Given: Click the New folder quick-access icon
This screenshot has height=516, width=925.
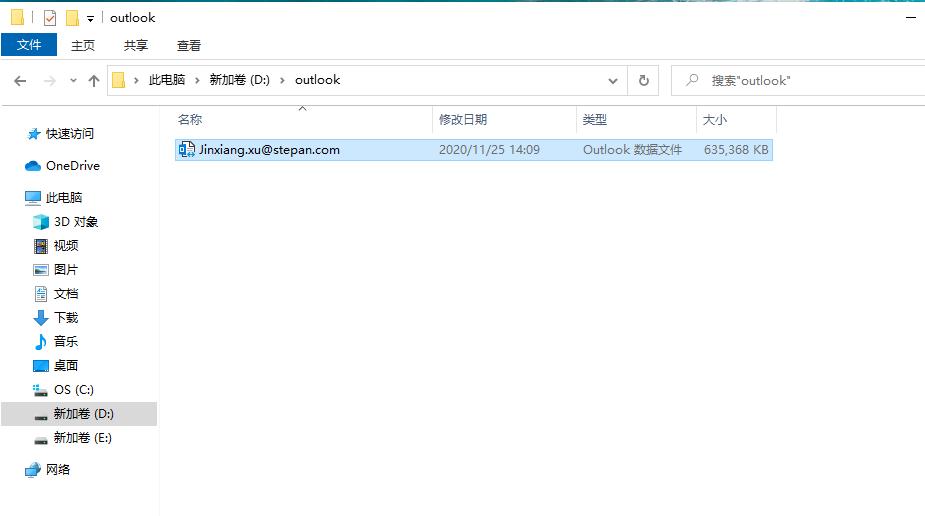Looking at the screenshot, I should [x=72, y=18].
